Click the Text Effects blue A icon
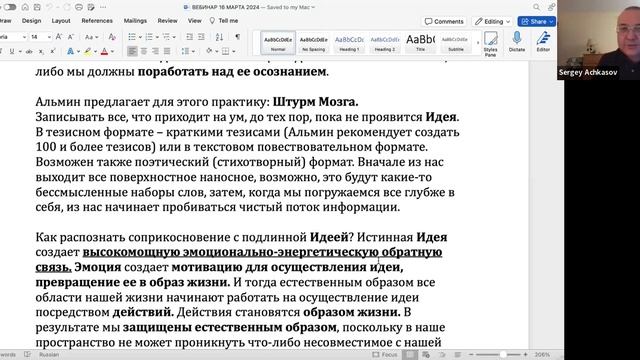Image resolution: width=640 pixels, height=360 pixels. coord(70,51)
